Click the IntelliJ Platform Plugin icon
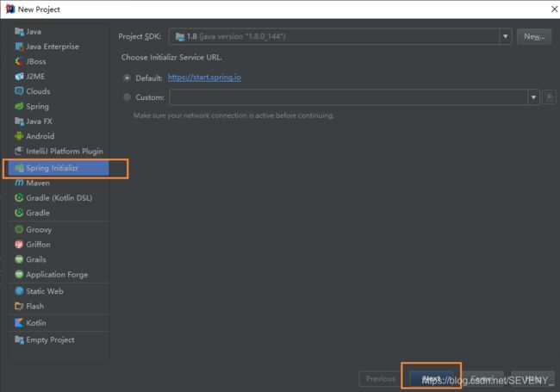Image resolution: width=560 pixels, height=392 pixels. pyautogui.click(x=19, y=151)
